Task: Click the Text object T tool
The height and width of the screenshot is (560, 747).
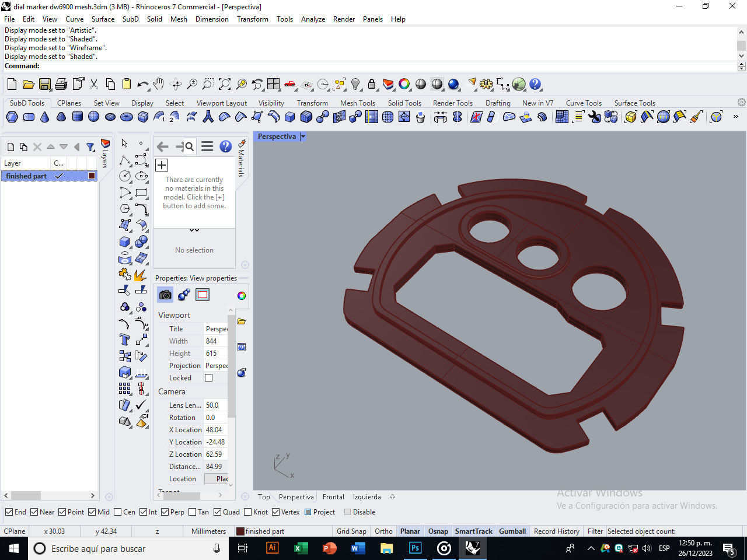Action: tap(125, 339)
